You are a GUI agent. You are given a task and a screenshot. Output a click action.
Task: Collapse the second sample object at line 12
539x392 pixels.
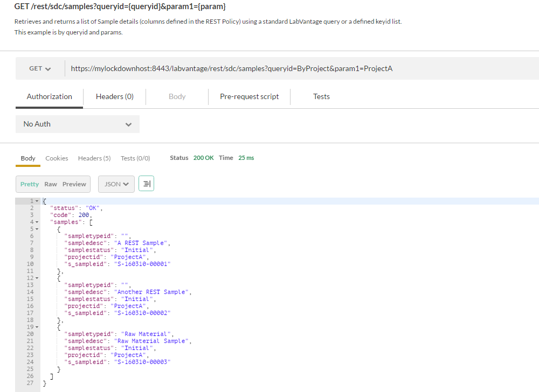(37, 278)
